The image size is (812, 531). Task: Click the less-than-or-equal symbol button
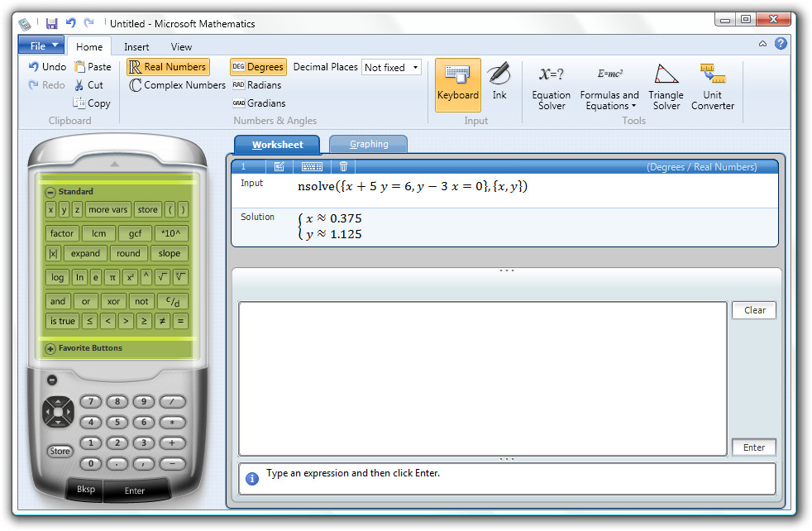tap(89, 321)
